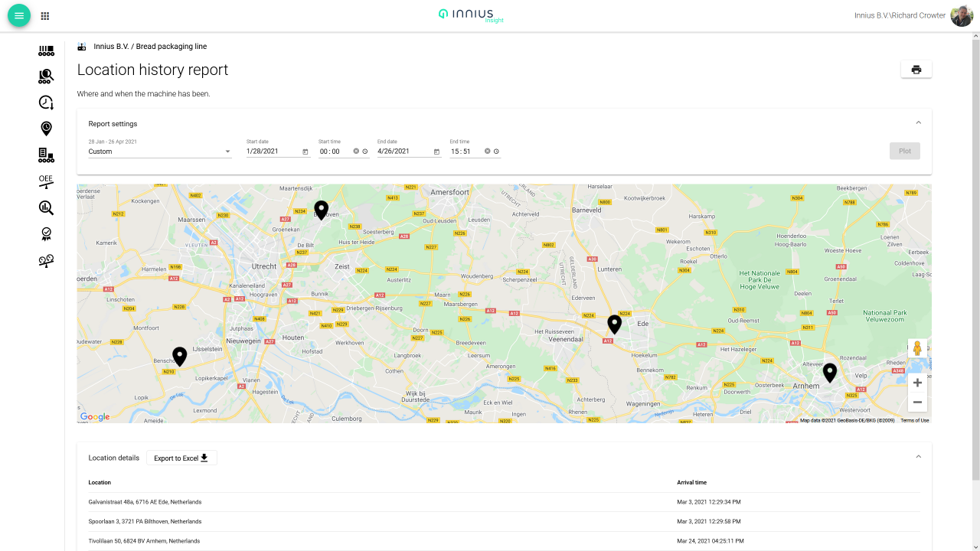980x551 pixels.
Task: Open the map Terms of Use link
Action: point(914,420)
